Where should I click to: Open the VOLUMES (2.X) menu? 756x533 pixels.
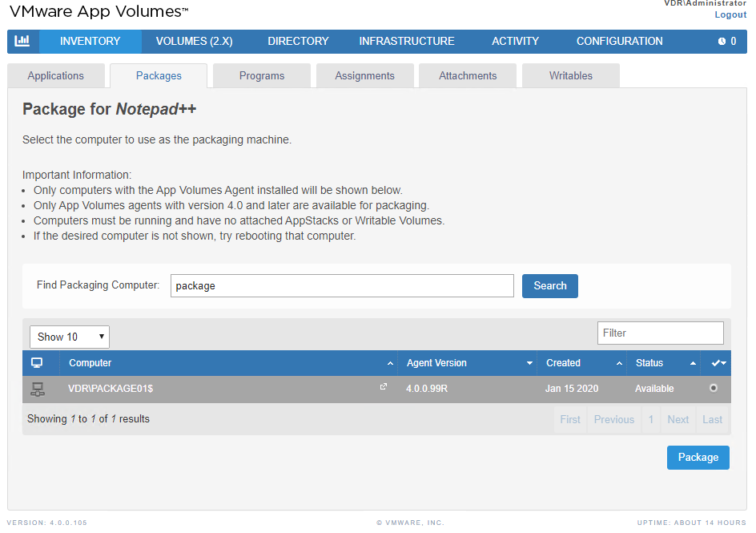[x=195, y=42]
